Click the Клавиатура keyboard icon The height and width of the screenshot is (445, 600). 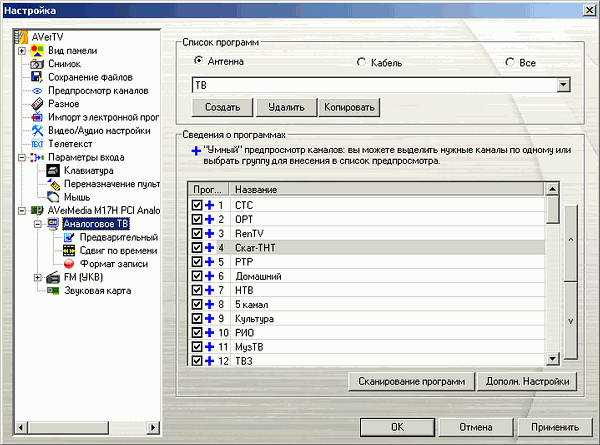click(53, 171)
